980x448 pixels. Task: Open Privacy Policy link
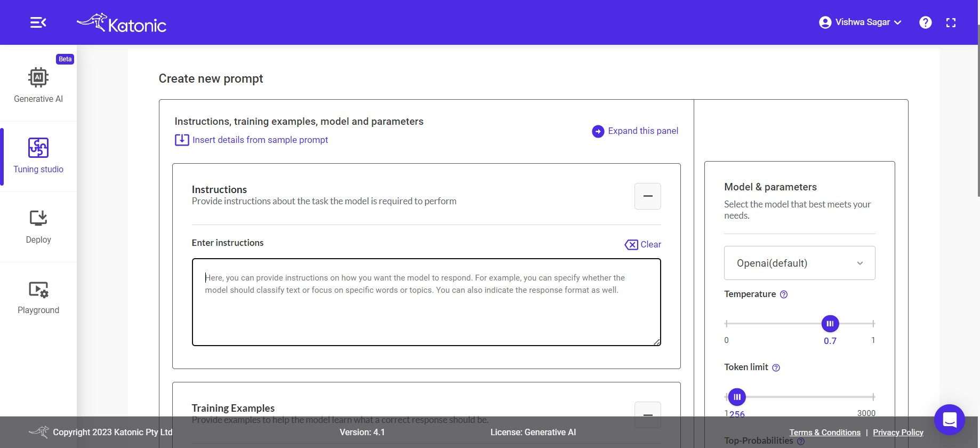pos(898,433)
